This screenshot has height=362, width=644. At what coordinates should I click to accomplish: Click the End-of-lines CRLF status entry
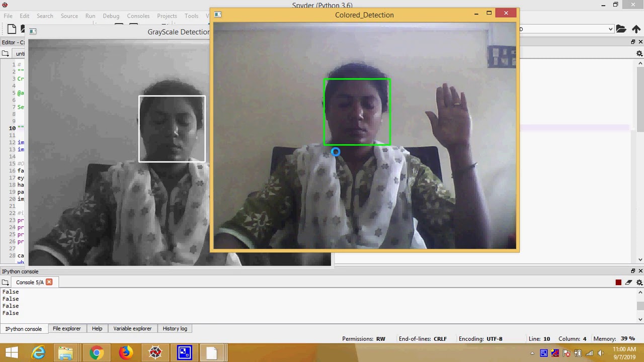[x=423, y=339]
